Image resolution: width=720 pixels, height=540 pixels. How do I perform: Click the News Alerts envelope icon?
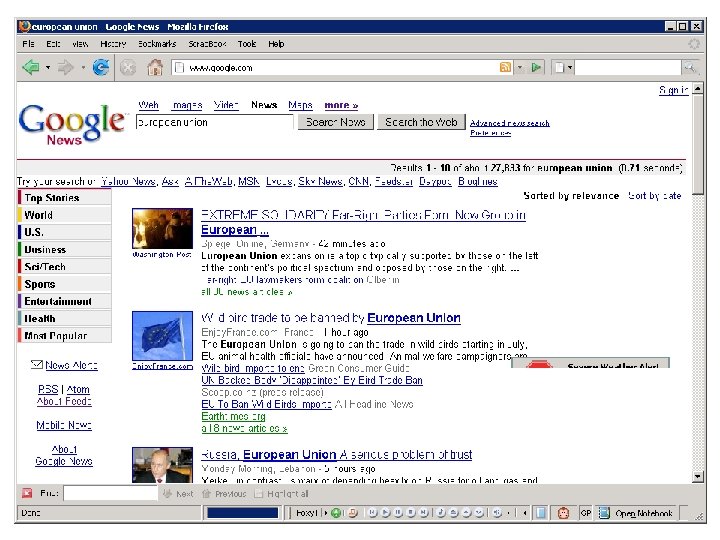click(37, 365)
